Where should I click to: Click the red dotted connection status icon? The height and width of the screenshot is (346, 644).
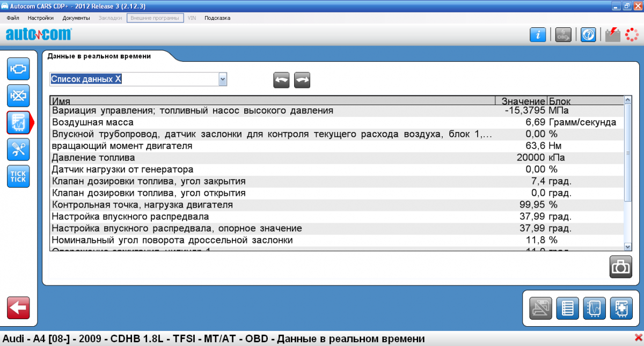(x=632, y=35)
